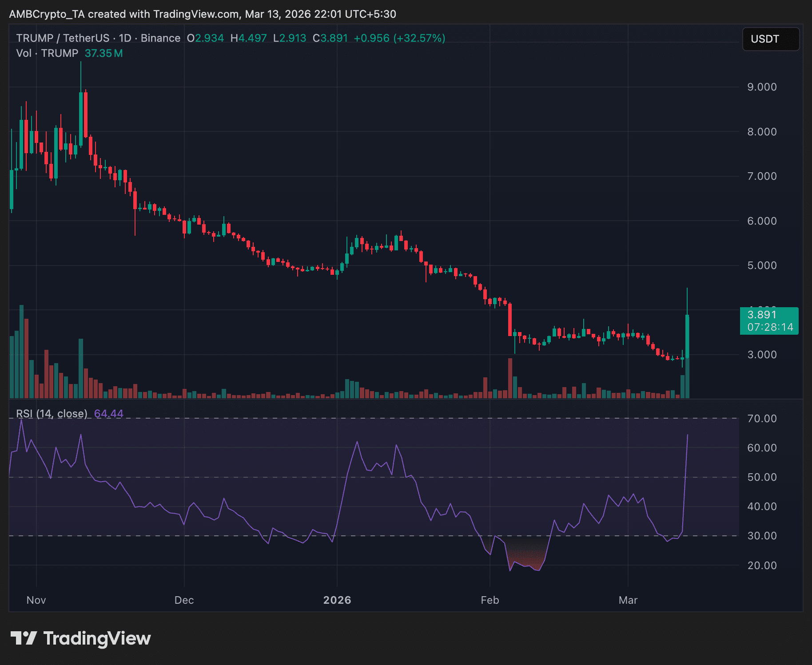Click the volume reading 37.35 M
The image size is (812, 665).
[x=103, y=53]
